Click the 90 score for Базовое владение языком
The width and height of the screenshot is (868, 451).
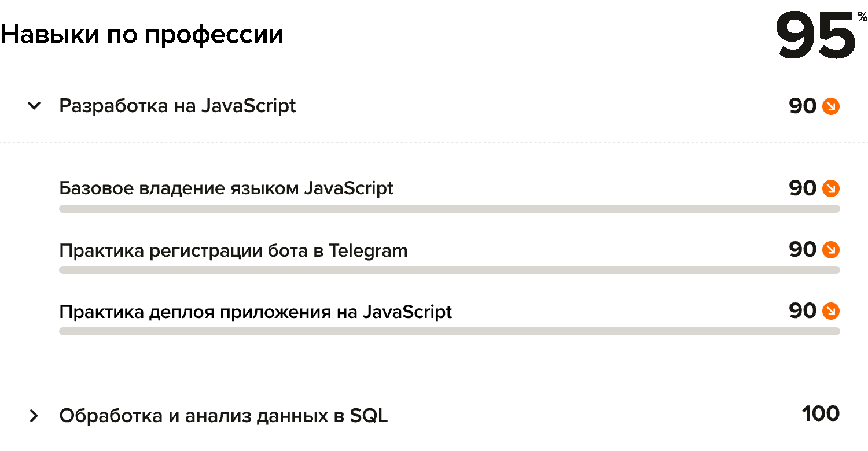[x=803, y=188]
